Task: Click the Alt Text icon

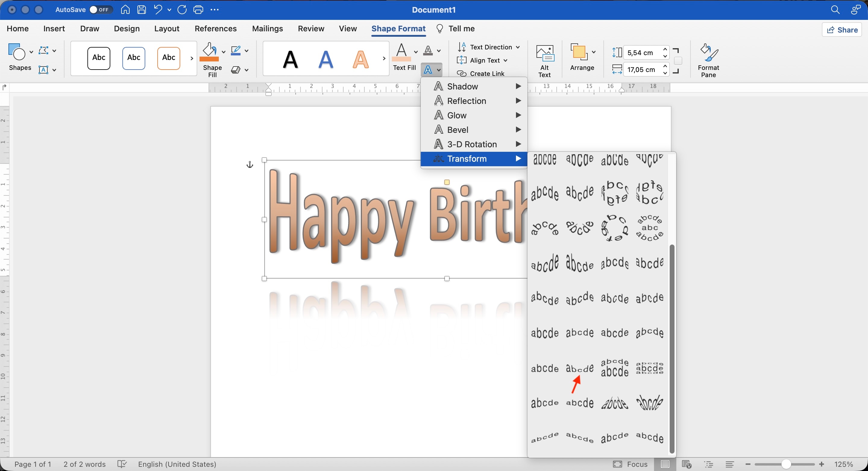Action: 545,54
